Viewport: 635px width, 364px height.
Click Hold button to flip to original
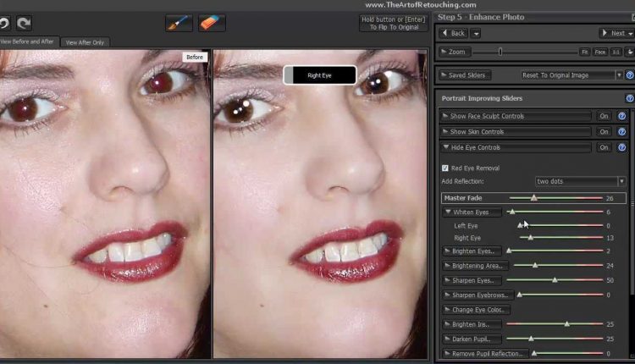tap(394, 23)
